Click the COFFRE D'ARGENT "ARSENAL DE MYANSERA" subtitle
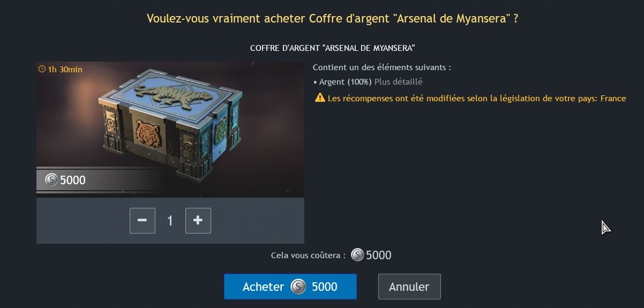Viewport: 644px width, 308px height. (x=333, y=48)
